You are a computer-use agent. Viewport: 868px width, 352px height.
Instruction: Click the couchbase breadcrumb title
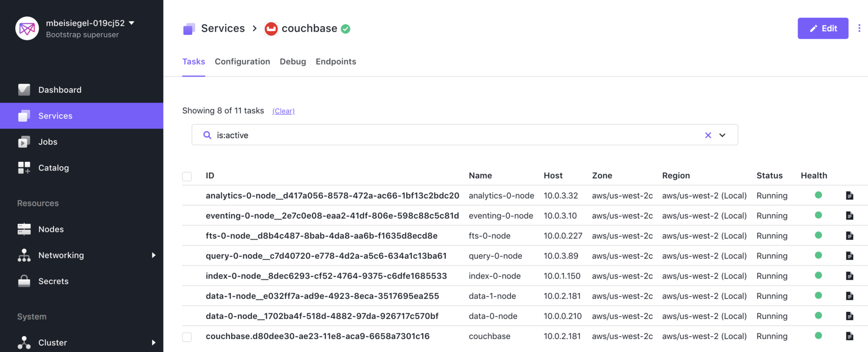309,28
